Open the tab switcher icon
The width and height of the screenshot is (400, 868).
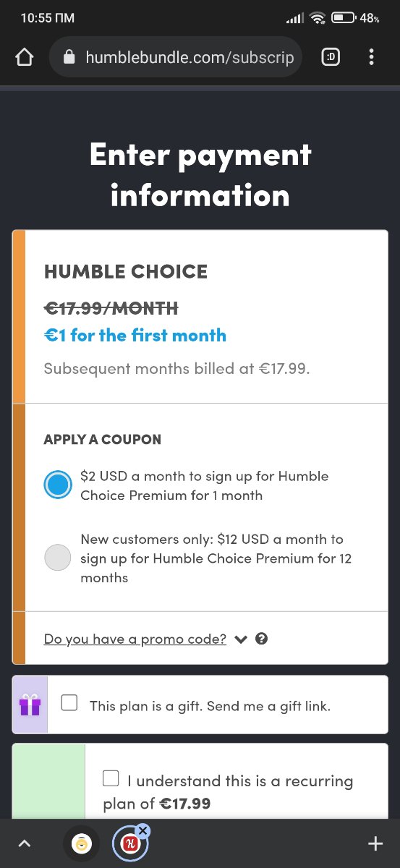coord(330,57)
